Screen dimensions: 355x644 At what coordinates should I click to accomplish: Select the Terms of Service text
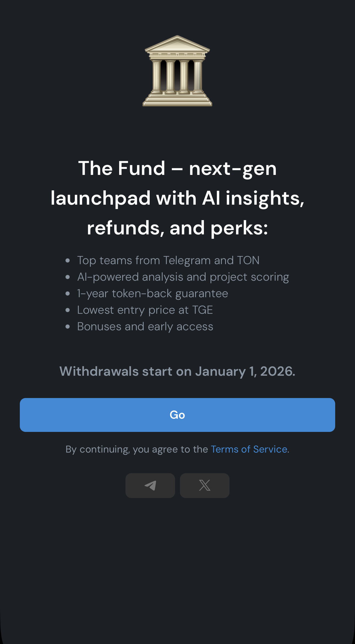pyautogui.click(x=249, y=449)
